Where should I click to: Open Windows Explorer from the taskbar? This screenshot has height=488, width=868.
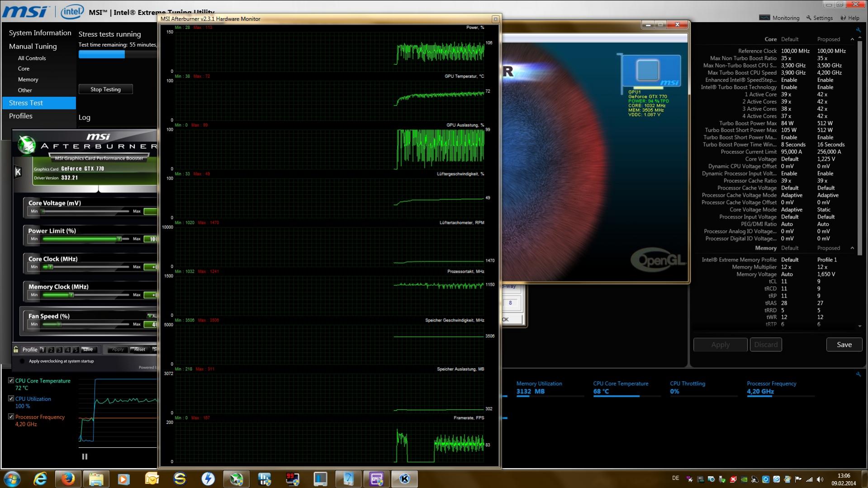point(96,479)
